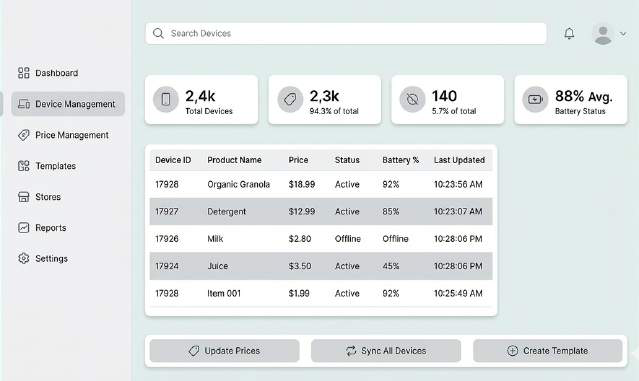
Task: Select the Milk product cell
Action: click(x=215, y=239)
